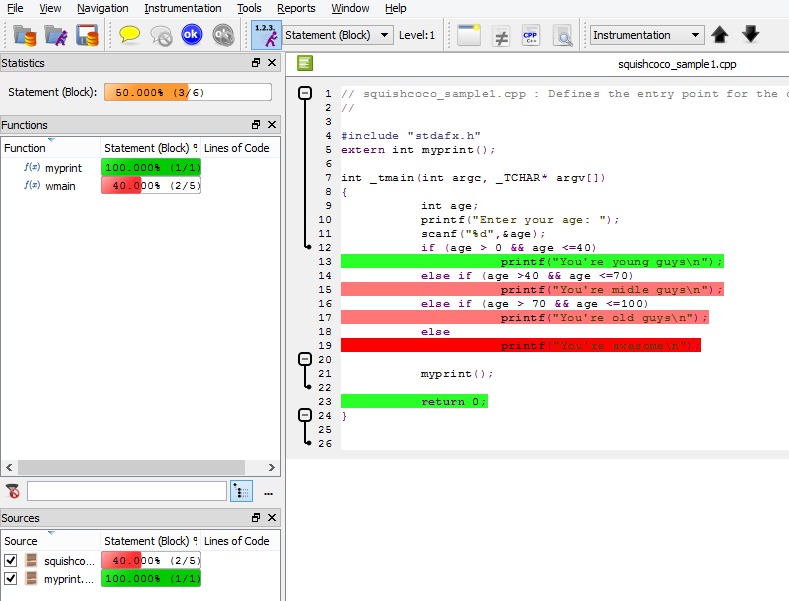The image size is (789, 601).
Task: Click the CPP source view icon
Action: 531,35
